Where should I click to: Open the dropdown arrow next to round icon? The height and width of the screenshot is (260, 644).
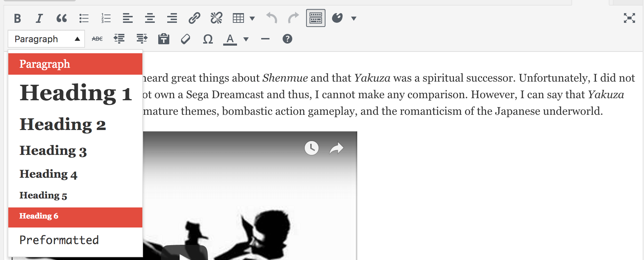coord(354,18)
